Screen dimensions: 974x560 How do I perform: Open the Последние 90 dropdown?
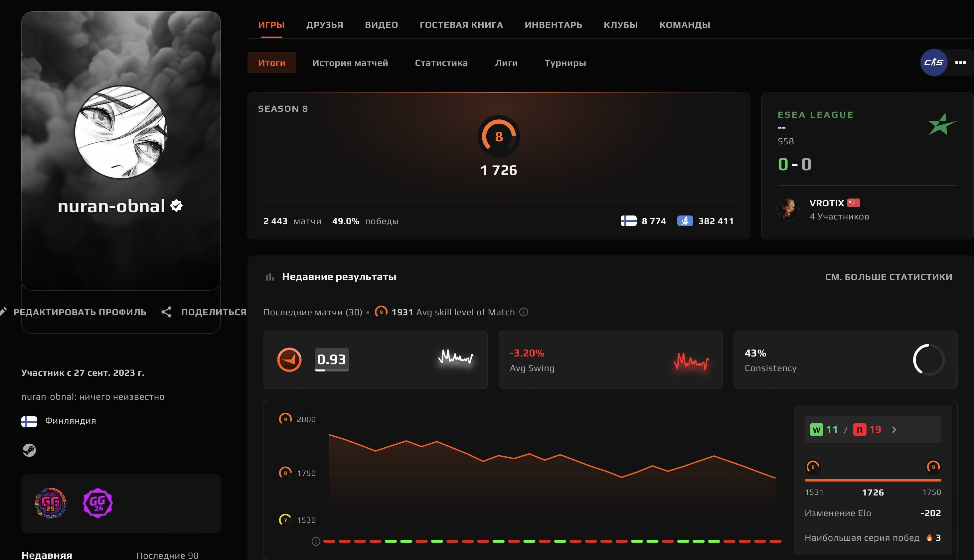167,555
